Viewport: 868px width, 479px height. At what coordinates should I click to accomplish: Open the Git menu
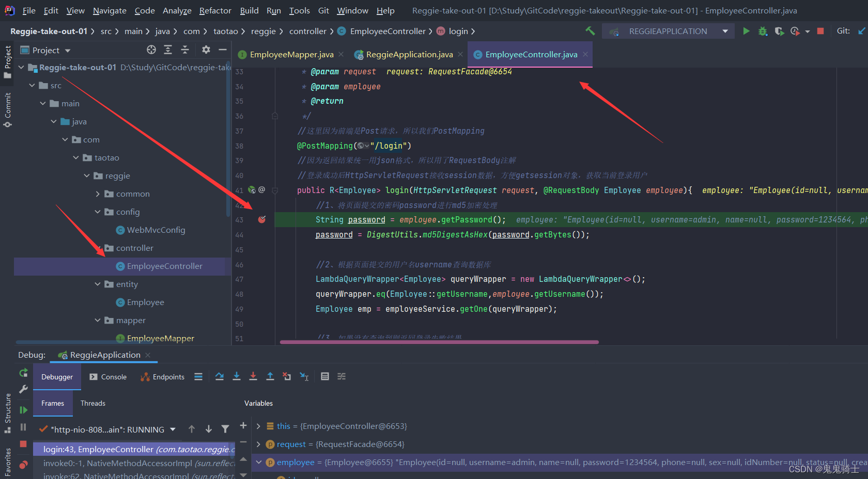tap(323, 10)
